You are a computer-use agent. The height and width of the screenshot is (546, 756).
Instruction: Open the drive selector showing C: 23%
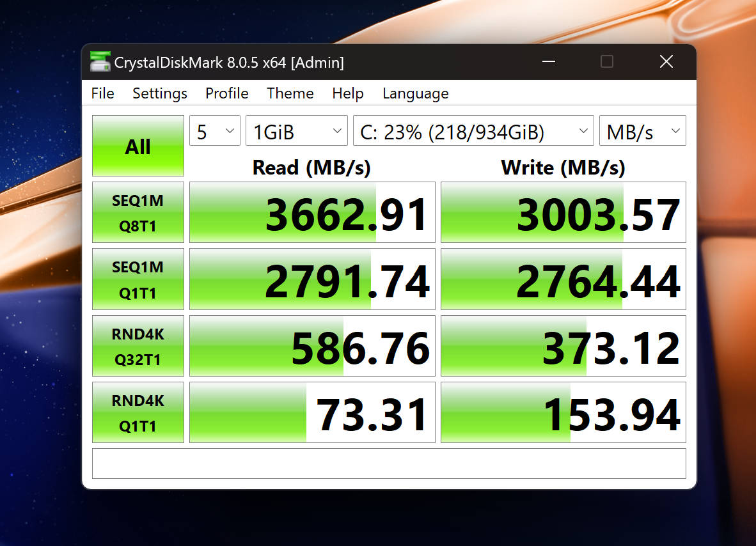point(473,130)
